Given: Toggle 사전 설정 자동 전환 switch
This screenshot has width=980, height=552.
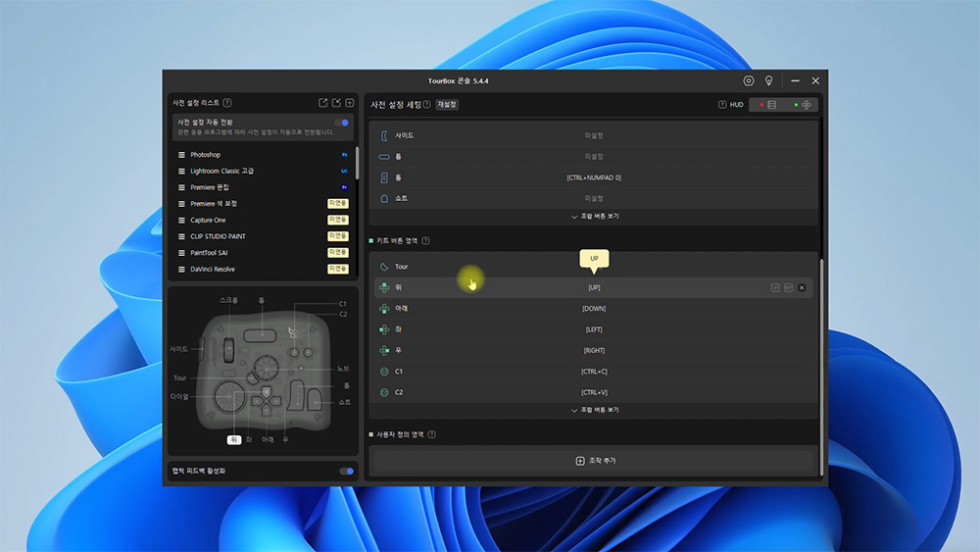Looking at the screenshot, I should pyautogui.click(x=342, y=123).
